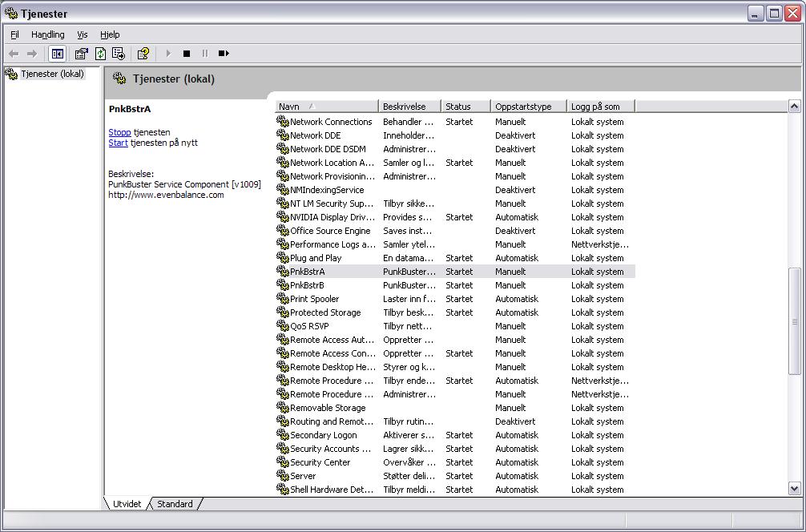This screenshot has width=806, height=532.
Task: Open the Fil menu
Action: (14, 34)
